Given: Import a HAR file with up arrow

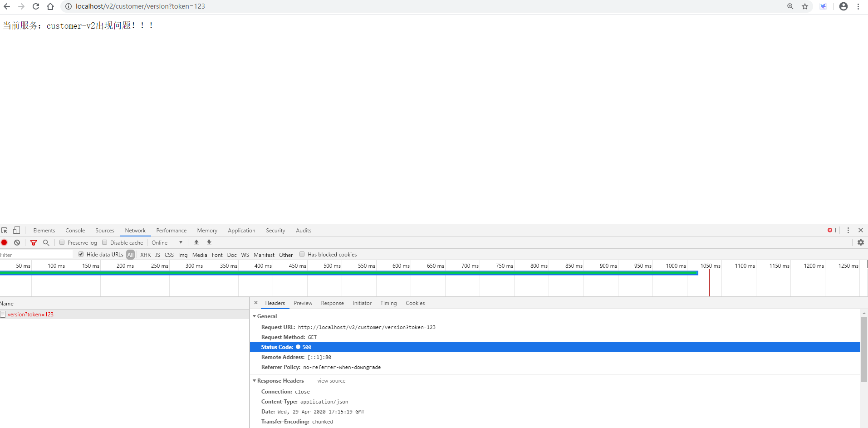Looking at the screenshot, I should click(x=196, y=243).
